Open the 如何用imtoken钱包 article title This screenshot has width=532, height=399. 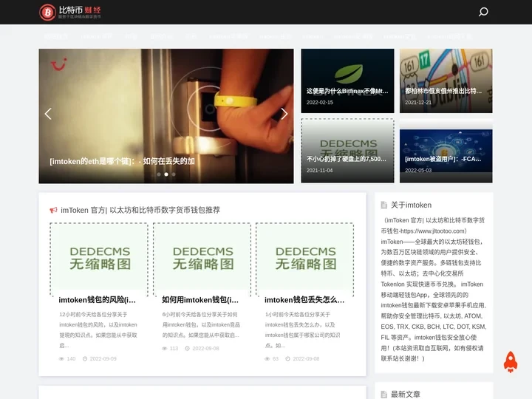coord(200,300)
